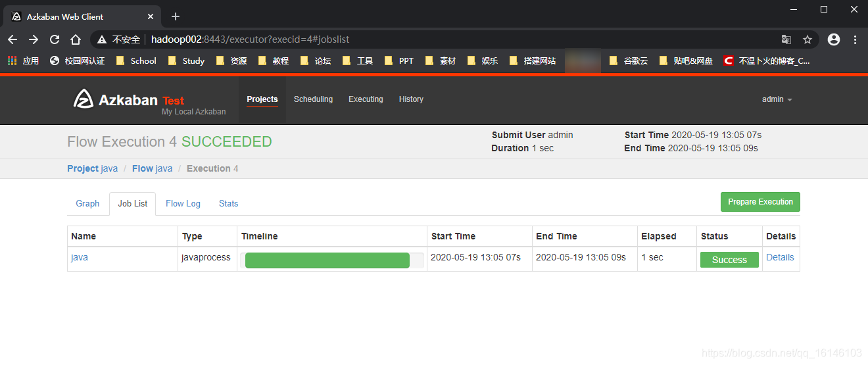
Task: Open the 不温卜火的博客 bookmark
Action: point(767,61)
